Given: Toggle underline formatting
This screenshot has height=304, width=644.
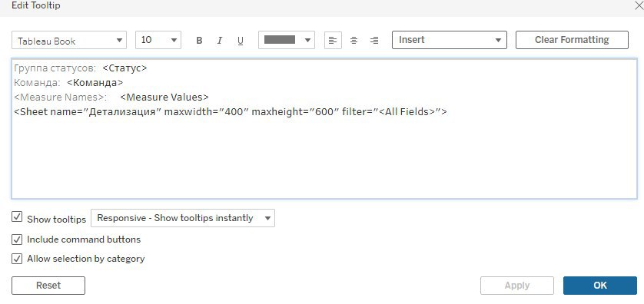Looking at the screenshot, I should [x=241, y=41].
